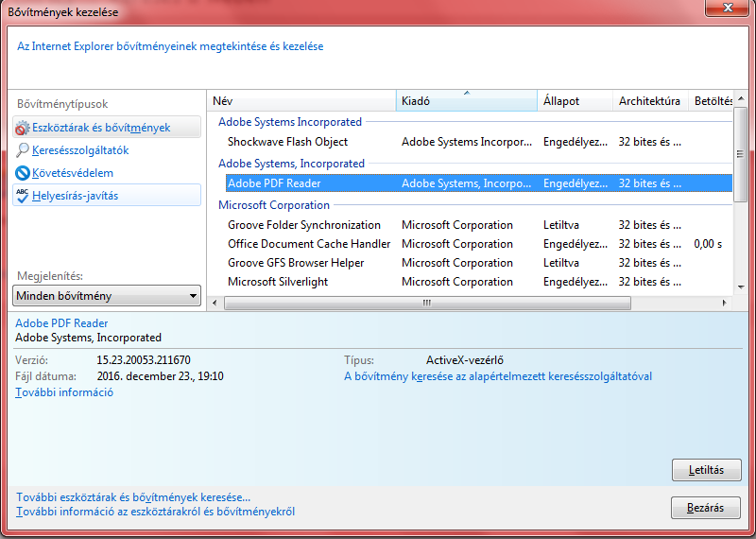Sort by Architektúra column header
Viewport: 756px width, 539px height.
[650, 101]
